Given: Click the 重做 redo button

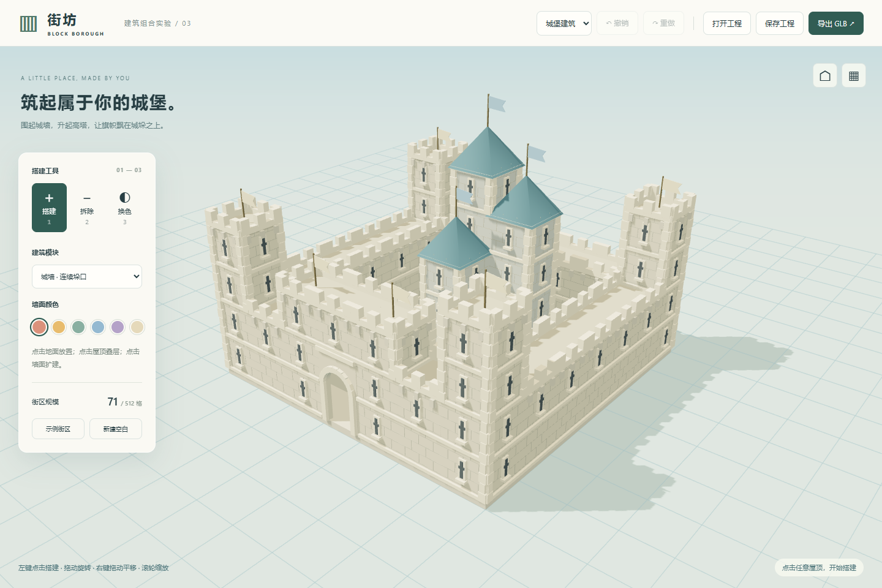Looking at the screenshot, I should click(663, 23).
